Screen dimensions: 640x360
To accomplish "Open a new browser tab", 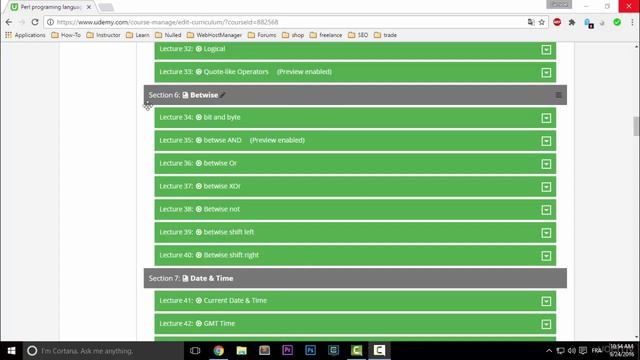I will [x=106, y=7].
